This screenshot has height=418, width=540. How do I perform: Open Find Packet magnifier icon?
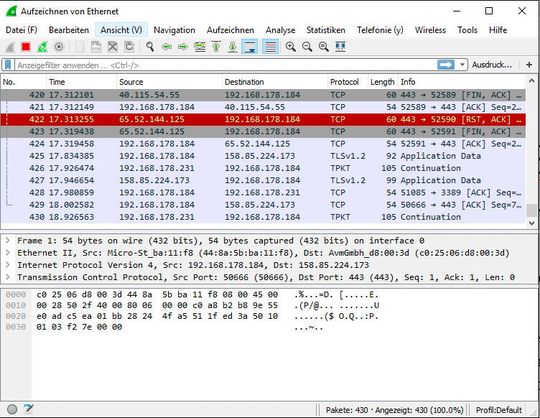coord(150,47)
